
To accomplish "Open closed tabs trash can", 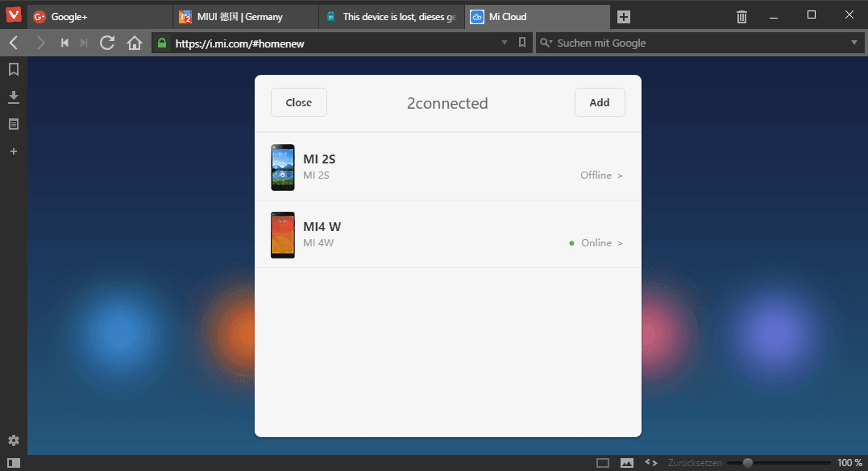I will [x=741, y=17].
